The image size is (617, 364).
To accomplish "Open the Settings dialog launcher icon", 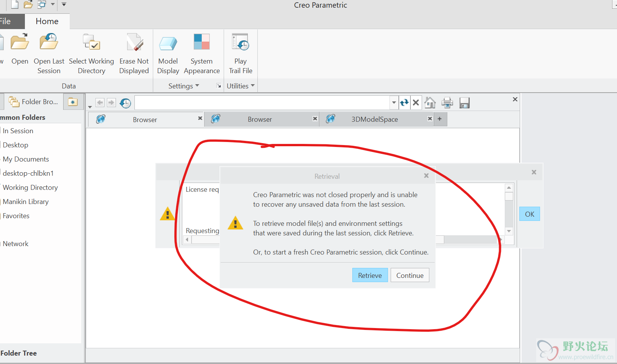I will 219,86.
